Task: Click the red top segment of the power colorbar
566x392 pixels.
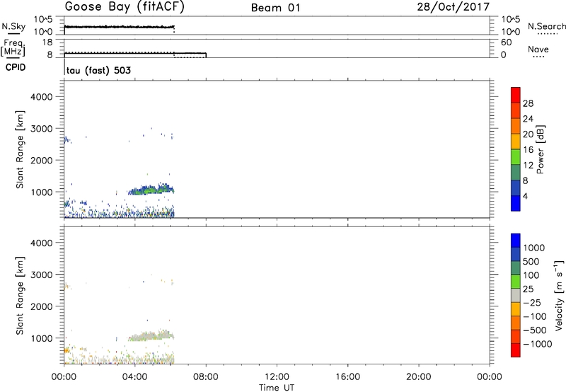Action: [516, 96]
